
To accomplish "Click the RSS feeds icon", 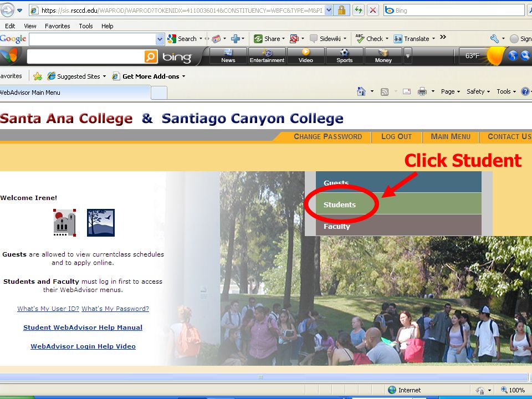I will pyautogui.click(x=385, y=91).
